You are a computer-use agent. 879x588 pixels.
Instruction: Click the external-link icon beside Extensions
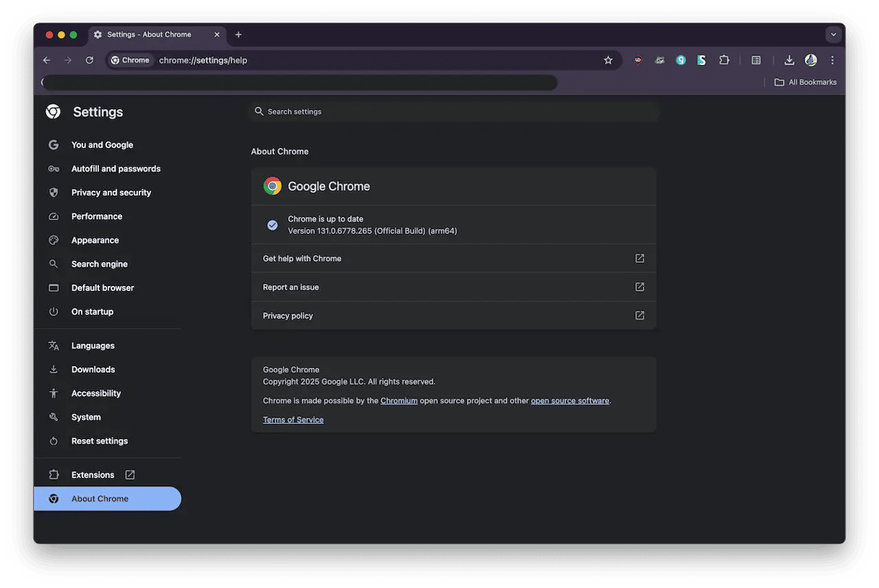[130, 475]
